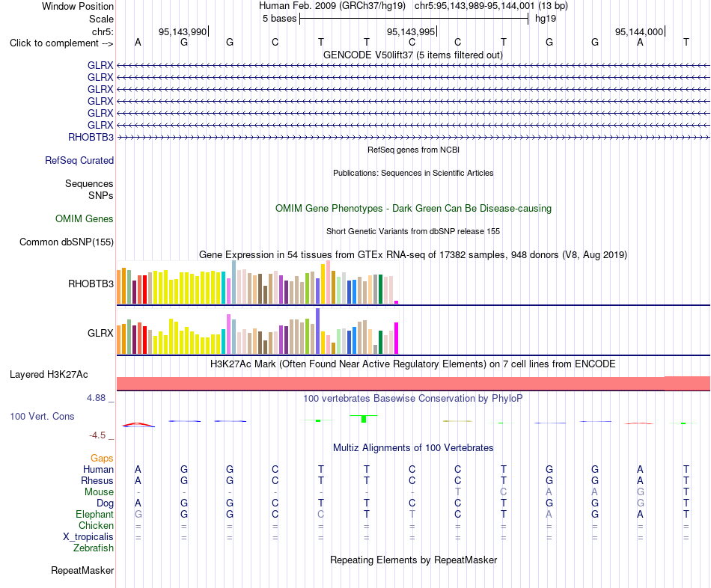
Task: Click the 'OMIM Gene Phenotypes' green track title
Action: pyautogui.click(x=414, y=209)
